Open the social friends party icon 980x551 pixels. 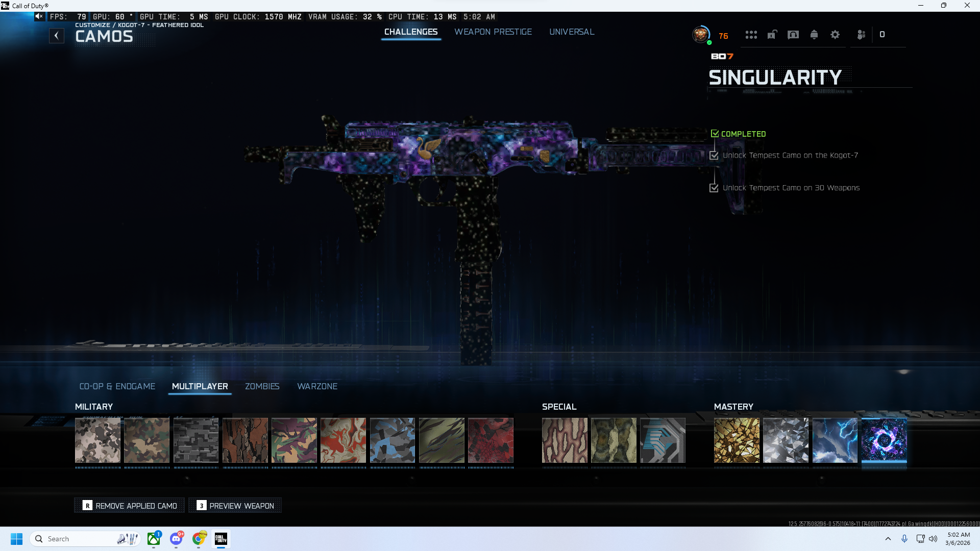(861, 35)
